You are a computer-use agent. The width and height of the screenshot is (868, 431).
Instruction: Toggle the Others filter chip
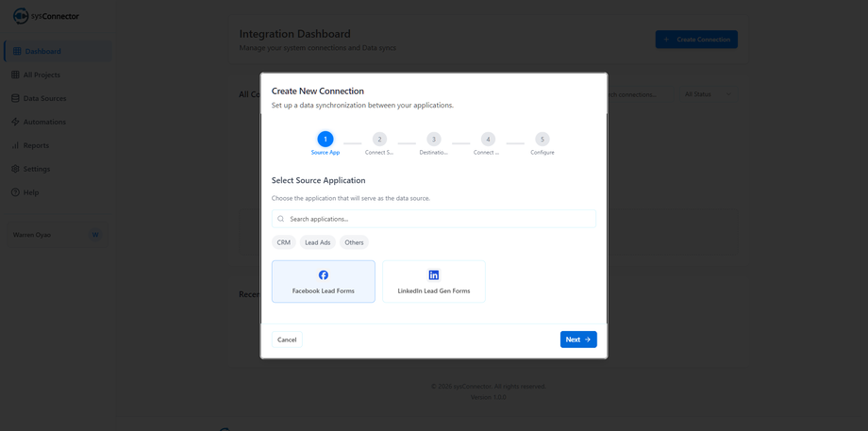354,242
